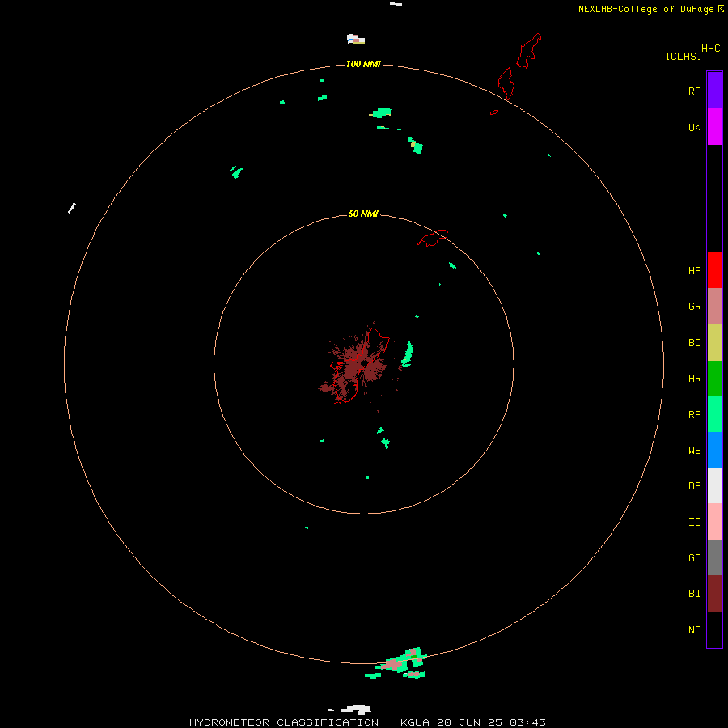Click the 100 NMI range ring label
The width and height of the screenshot is (728, 728).
(363, 64)
